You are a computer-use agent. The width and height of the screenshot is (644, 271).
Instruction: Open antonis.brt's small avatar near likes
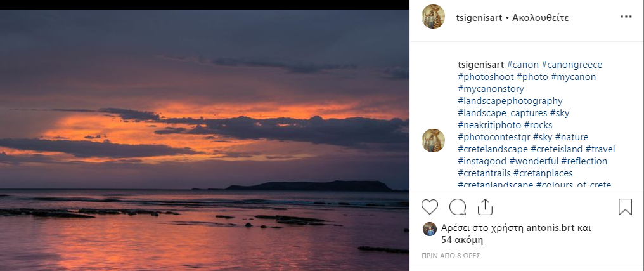coord(430,228)
